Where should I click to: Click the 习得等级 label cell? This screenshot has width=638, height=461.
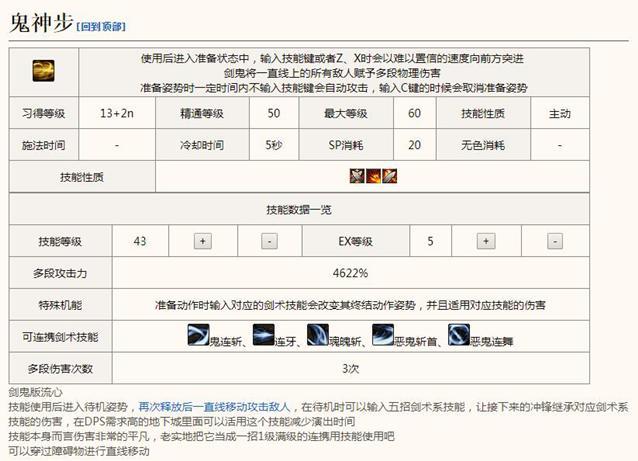point(44,113)
